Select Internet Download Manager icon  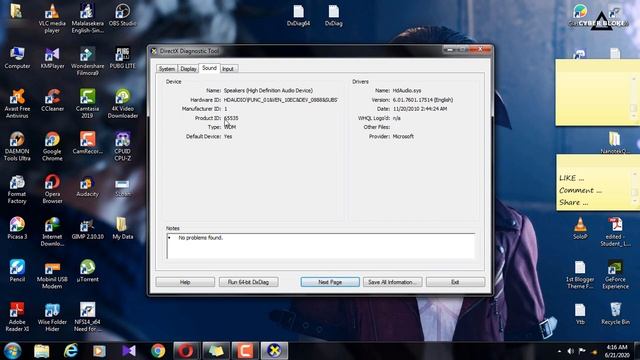[52, 232]
